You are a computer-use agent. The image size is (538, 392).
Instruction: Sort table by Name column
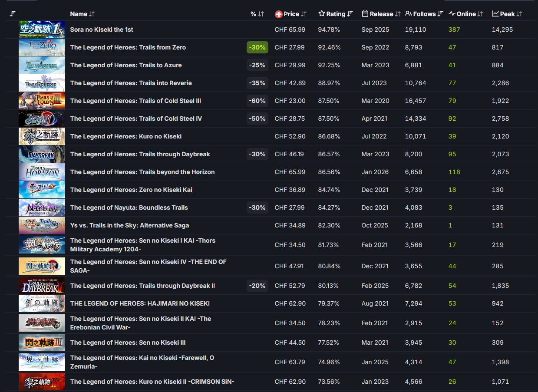point(82,14)
